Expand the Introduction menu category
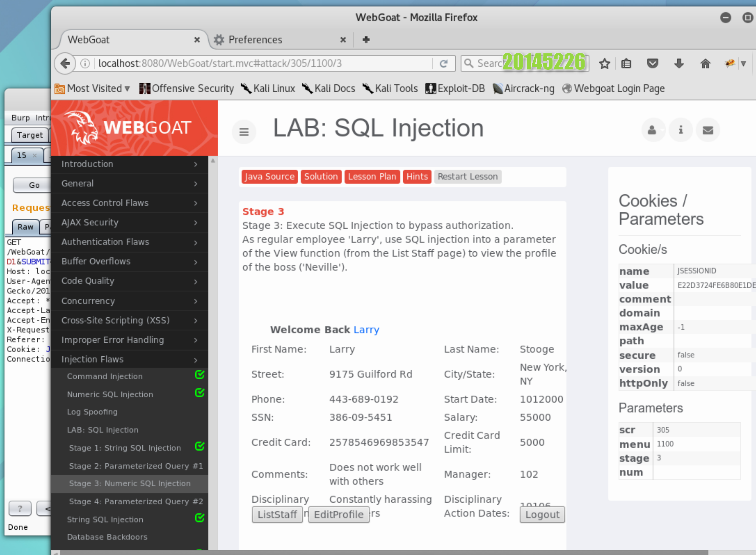756x555 pixels. coord(129,164)
